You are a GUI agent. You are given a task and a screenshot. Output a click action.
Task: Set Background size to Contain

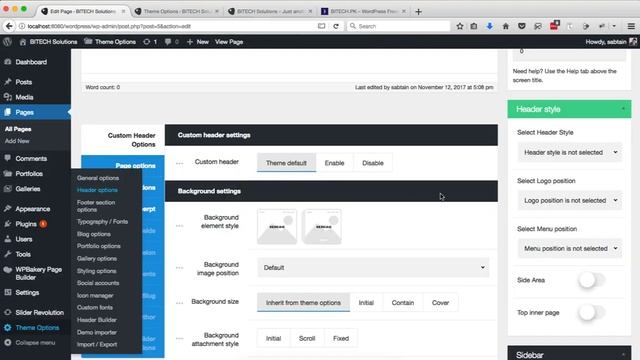402,302
